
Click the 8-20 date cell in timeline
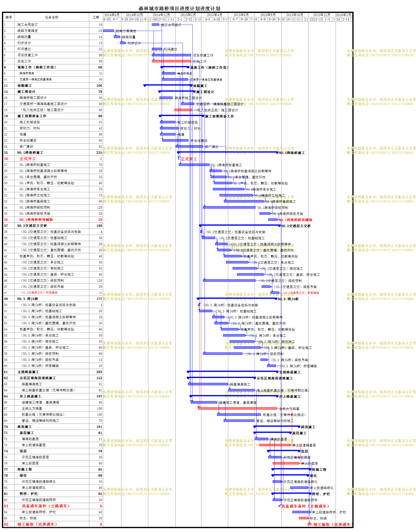107,19
